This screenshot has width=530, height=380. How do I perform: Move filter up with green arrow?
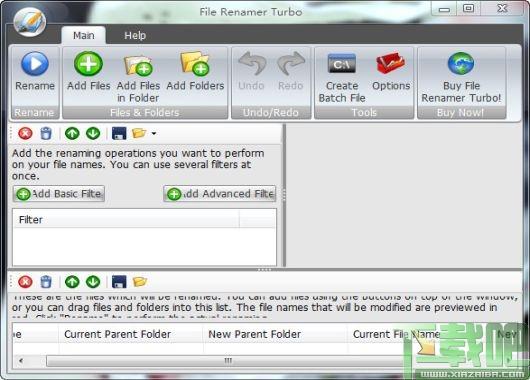click(x=72, y=133)
